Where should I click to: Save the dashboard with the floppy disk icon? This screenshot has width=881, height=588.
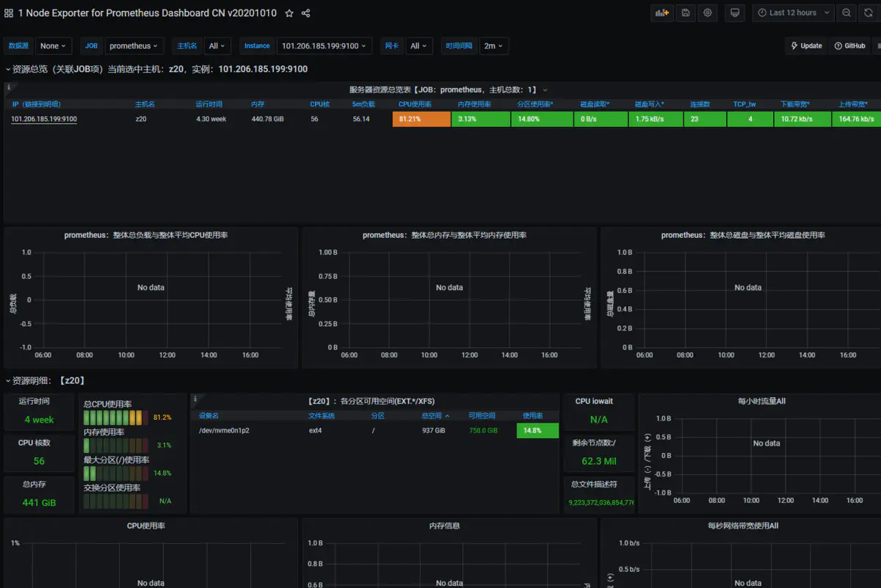tap(686, 12)
